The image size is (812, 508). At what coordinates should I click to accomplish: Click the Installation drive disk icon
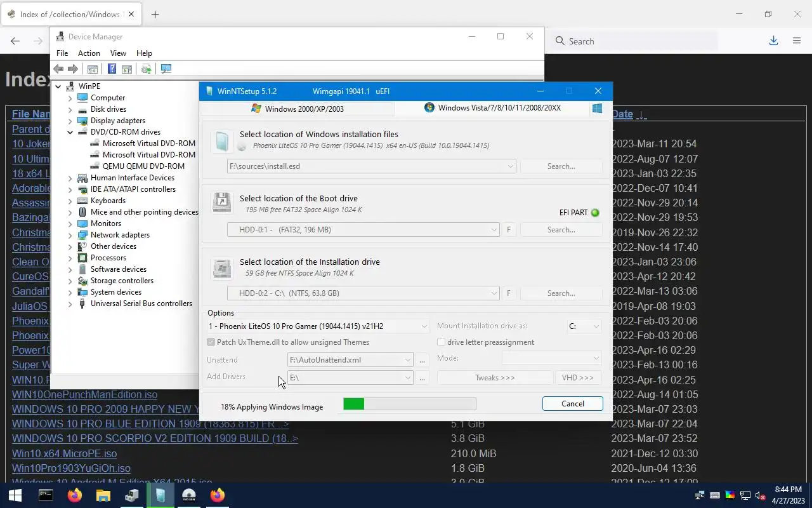tap(221, 267)
